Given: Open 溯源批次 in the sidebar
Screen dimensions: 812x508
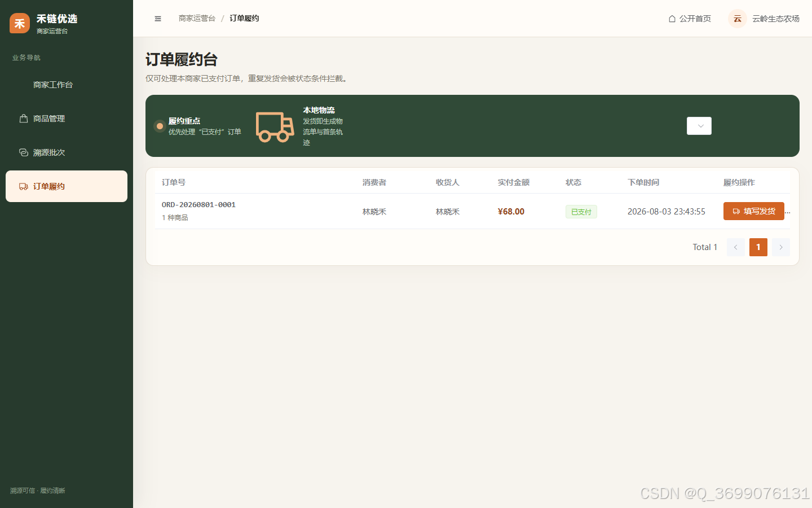Looking at the screenshot, I should 67,152.
